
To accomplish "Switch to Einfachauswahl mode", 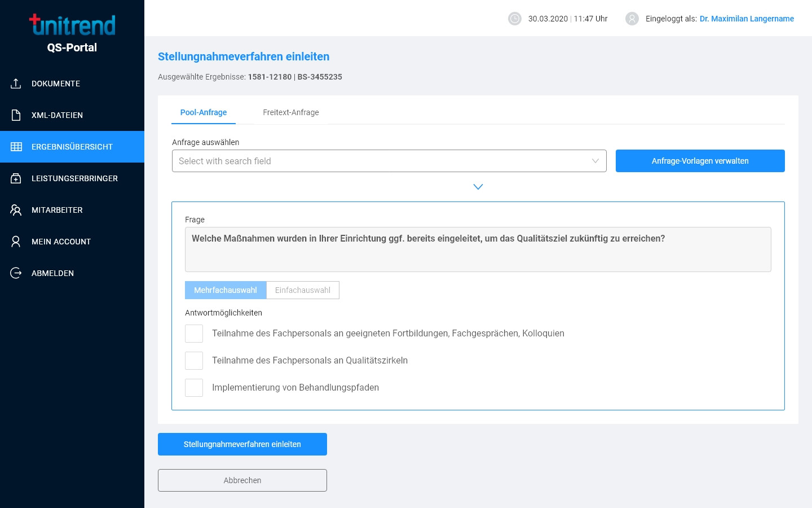I will coord(303,290).
